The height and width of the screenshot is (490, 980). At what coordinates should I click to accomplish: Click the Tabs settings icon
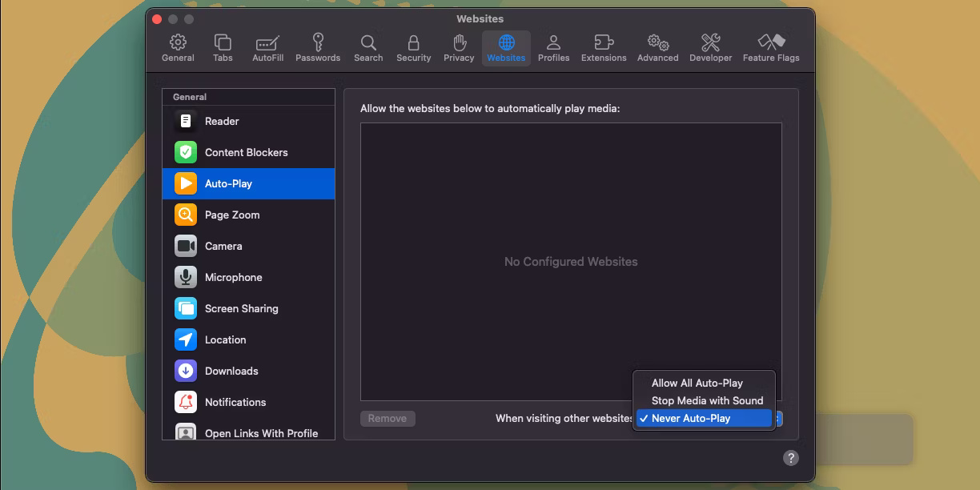[x=222, y=46]
